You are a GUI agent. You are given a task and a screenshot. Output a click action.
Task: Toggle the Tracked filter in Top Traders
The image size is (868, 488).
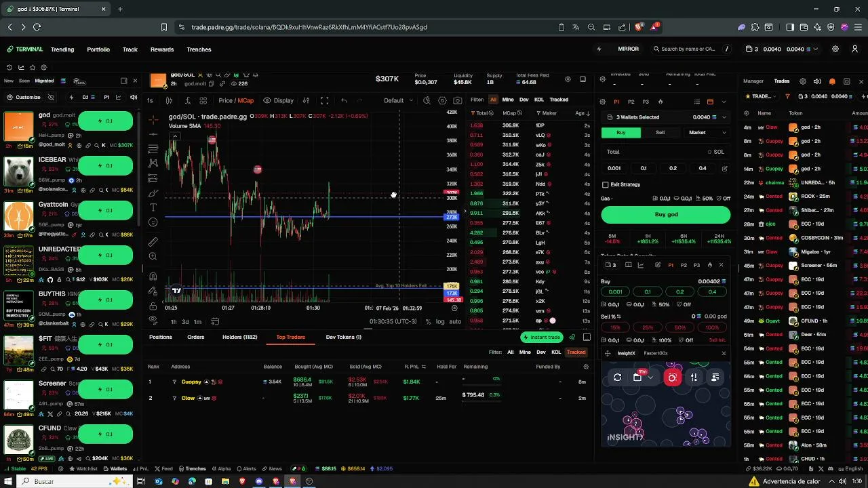(x=576, y=352)
